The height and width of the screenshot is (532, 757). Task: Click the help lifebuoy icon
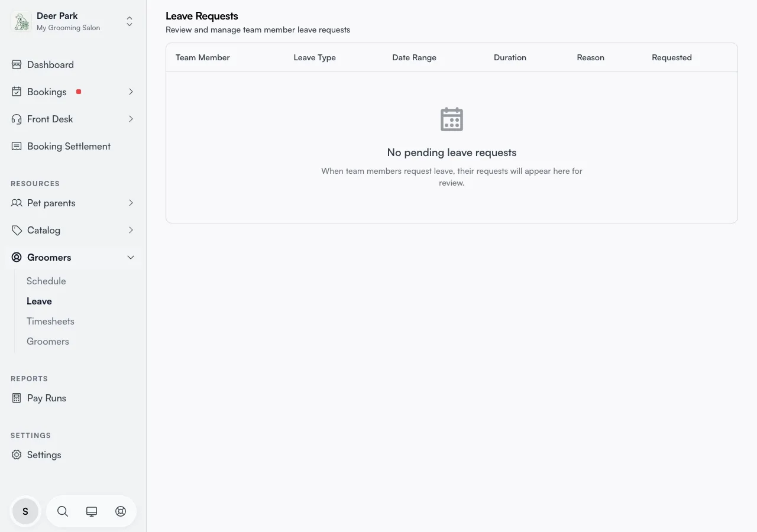click(x=121, y=511)
